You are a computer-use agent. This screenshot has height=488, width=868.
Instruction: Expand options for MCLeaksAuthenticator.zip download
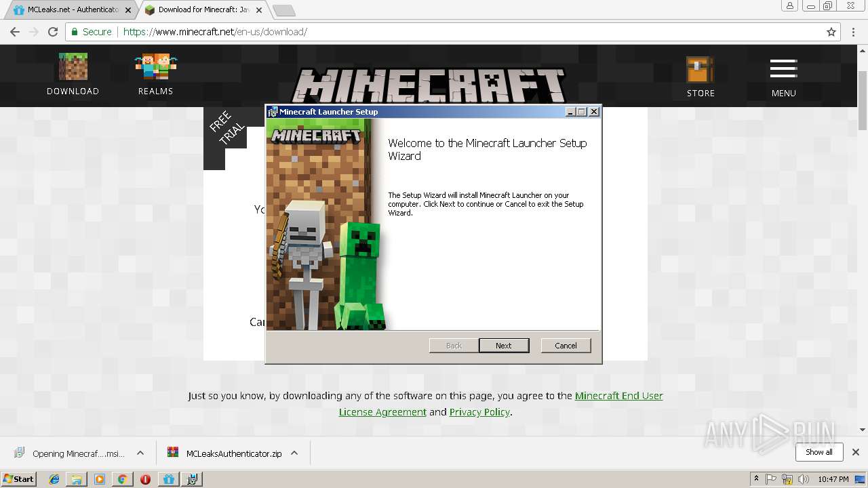tap(294, 453)
